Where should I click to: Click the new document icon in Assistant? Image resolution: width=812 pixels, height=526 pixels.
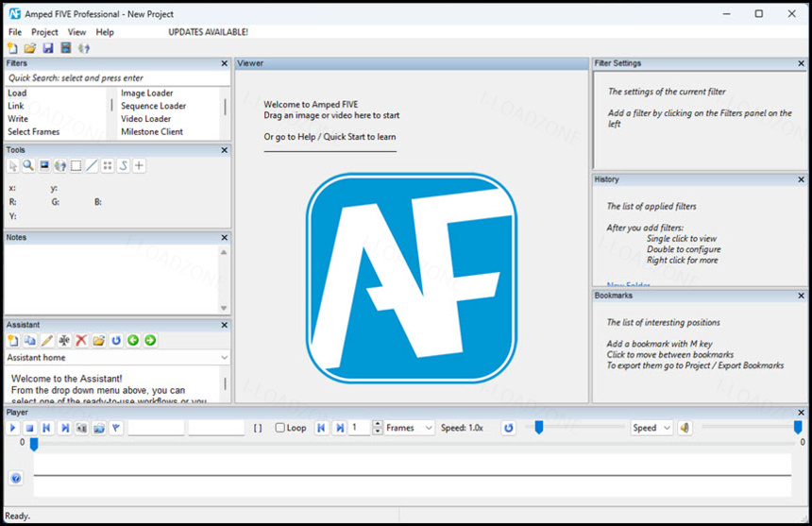13,340
